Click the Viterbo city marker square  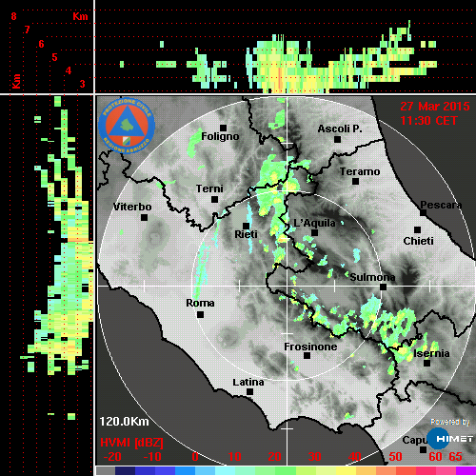click(145, 218)
